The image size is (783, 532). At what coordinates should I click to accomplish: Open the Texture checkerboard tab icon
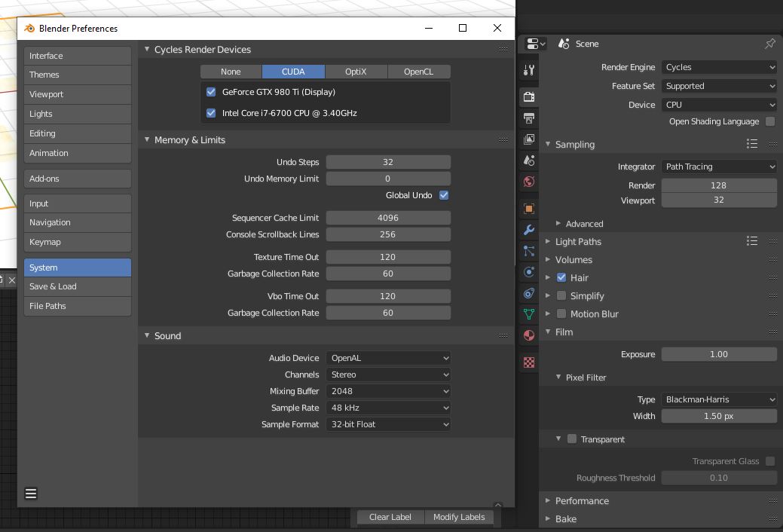point(529,362)
